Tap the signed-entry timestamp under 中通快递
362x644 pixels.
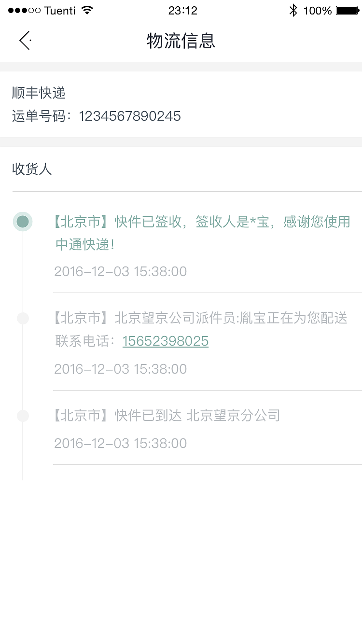[120, 271]
